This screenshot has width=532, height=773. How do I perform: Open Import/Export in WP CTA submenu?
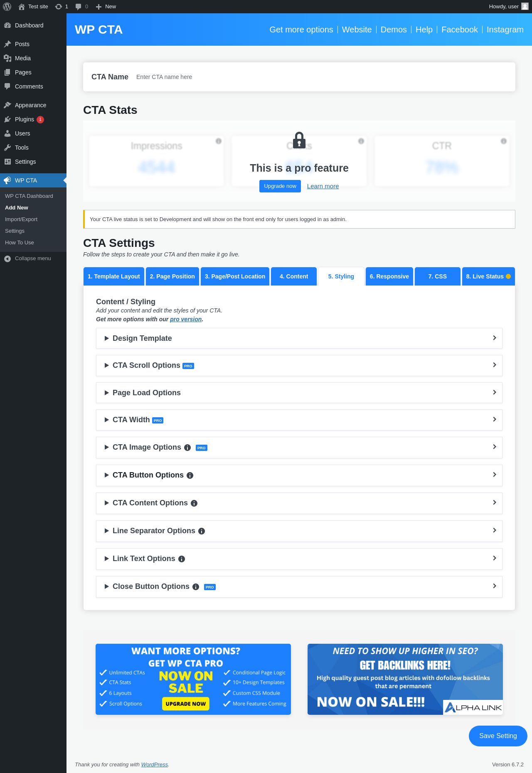[x=21, y=219]
